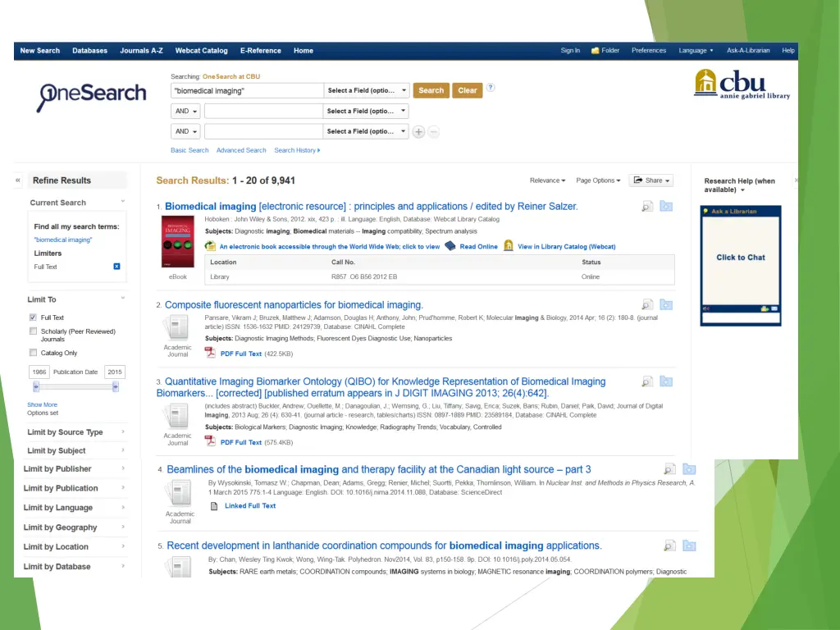This screenshot has height=630, width=840.
Task: Open Ask-A-Librarian link in the top bar
Action: click(748, 50)
